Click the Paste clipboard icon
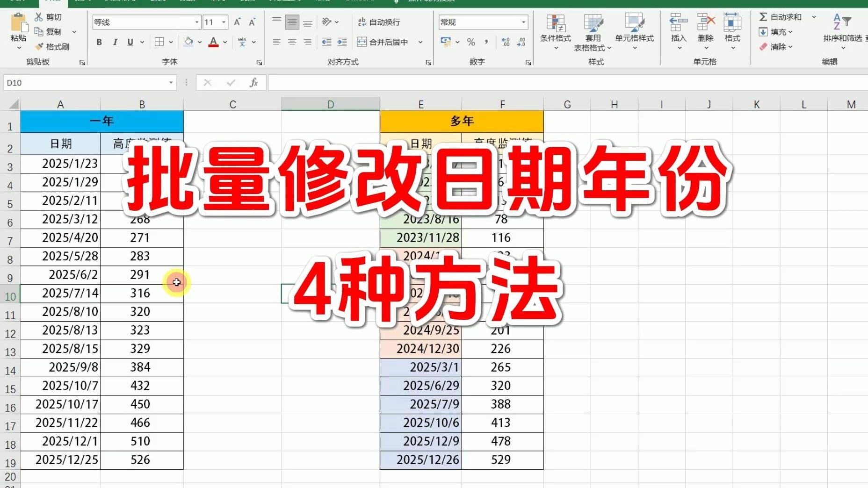 click(x=19, y=23)
